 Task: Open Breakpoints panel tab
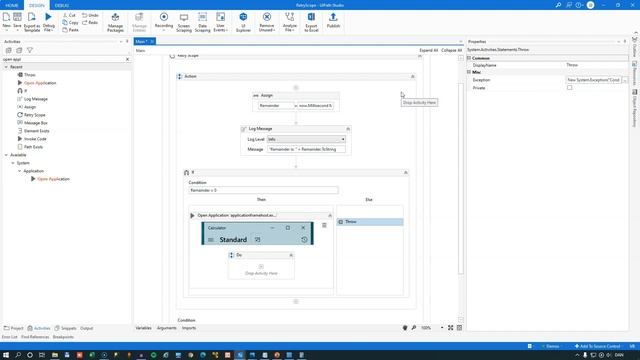pos(63,337)
